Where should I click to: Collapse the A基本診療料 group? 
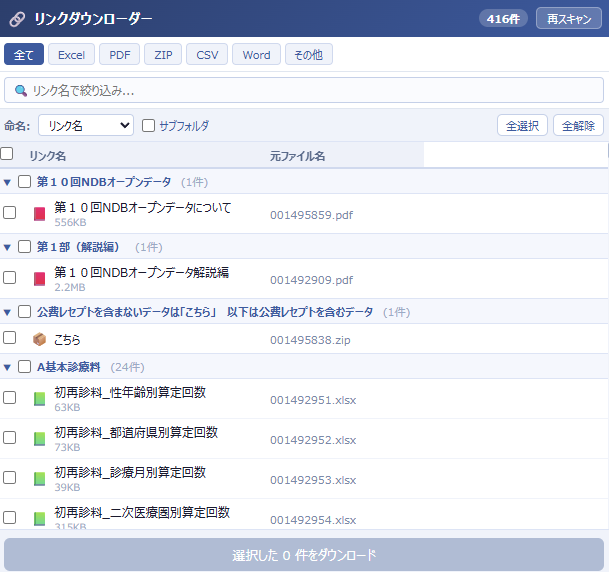click(7, 367)
